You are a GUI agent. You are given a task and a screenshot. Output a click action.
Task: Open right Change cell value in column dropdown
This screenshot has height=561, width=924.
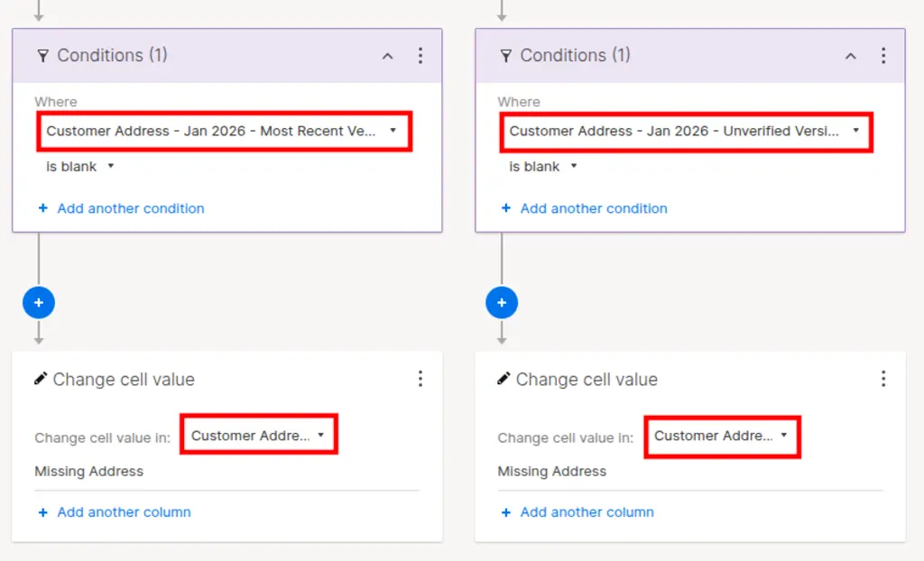click(x=722, y=436)
